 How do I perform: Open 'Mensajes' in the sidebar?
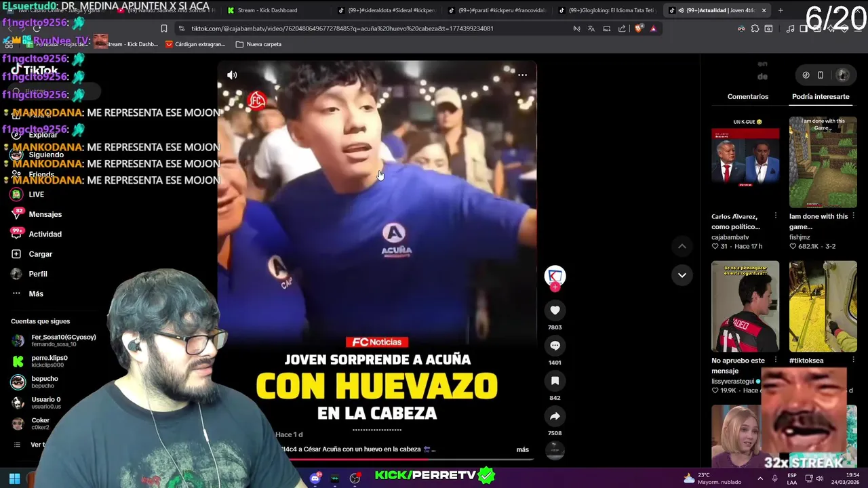pos(45,214)
